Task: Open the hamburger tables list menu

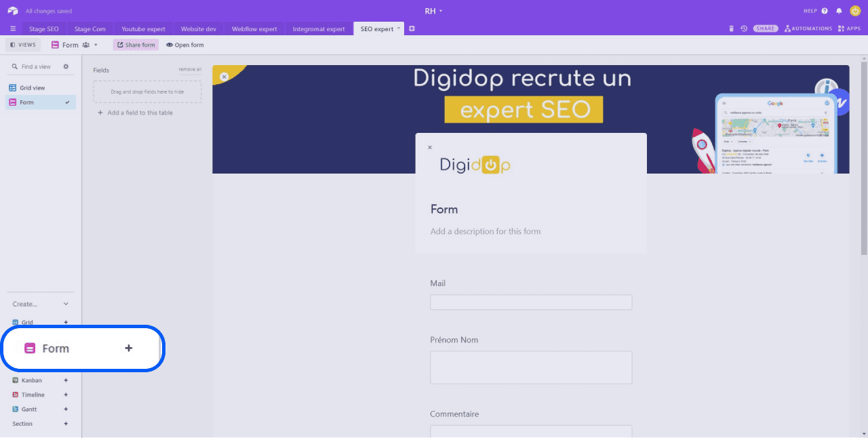Action: (13, 29)
